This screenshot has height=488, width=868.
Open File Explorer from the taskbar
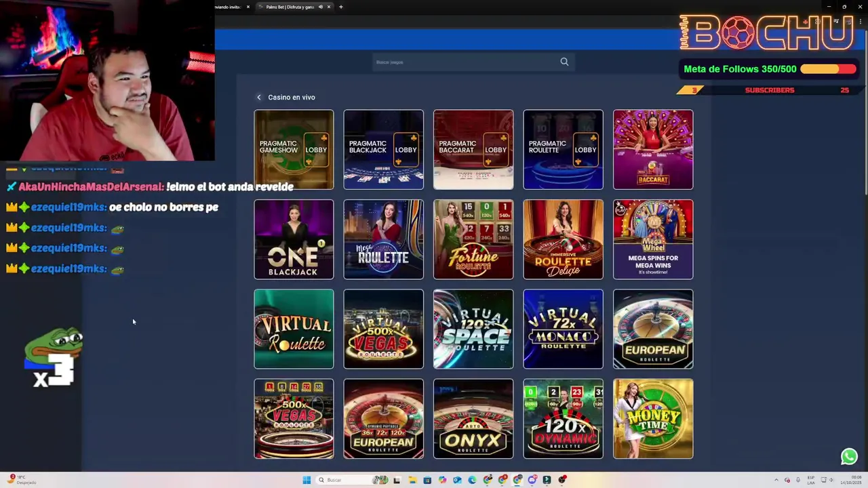[413, 480]
